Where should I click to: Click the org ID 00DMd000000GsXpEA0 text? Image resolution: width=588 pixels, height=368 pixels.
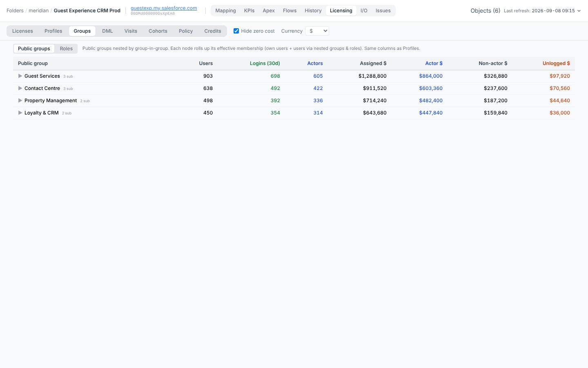point(153,13)
